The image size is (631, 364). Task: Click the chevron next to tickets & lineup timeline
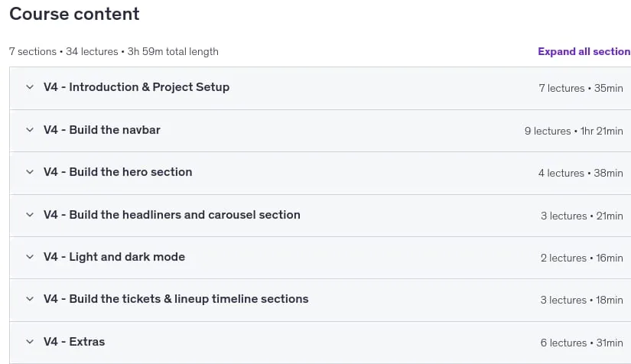(30, 299)
